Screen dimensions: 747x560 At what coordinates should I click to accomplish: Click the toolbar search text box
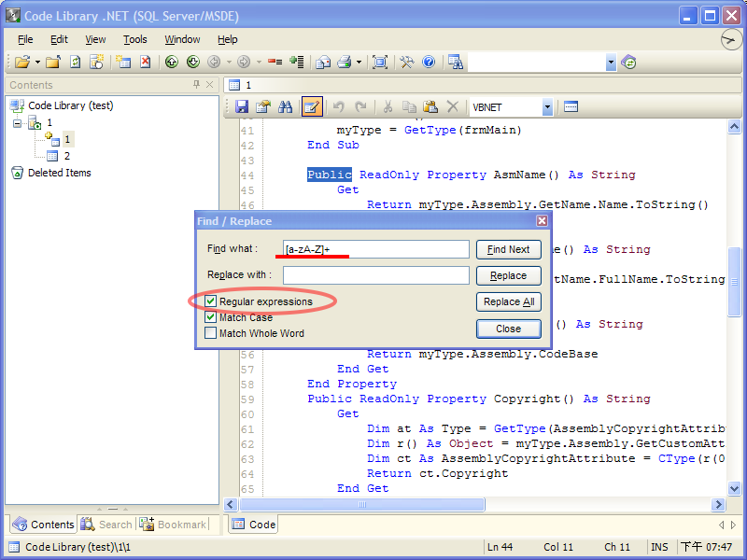point(537,63)
